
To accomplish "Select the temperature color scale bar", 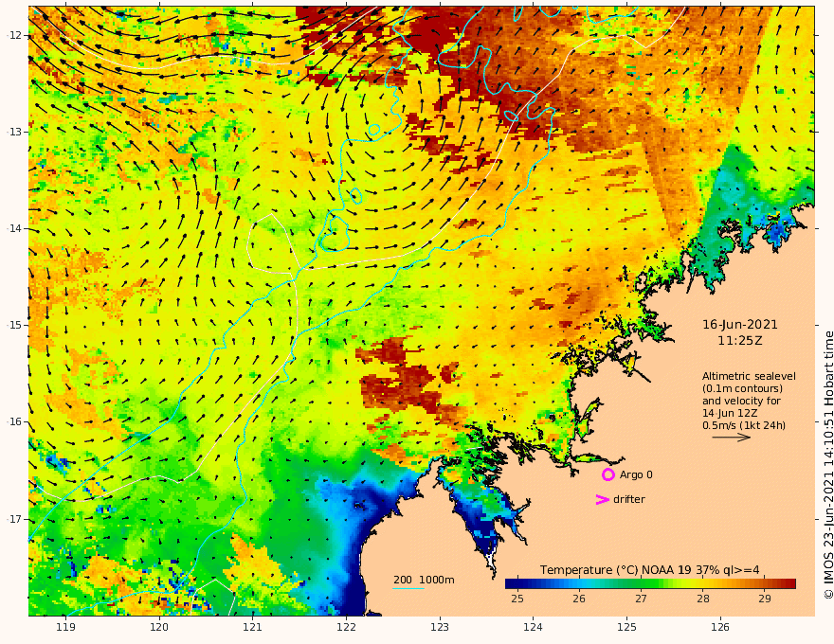I will (650, 584).
